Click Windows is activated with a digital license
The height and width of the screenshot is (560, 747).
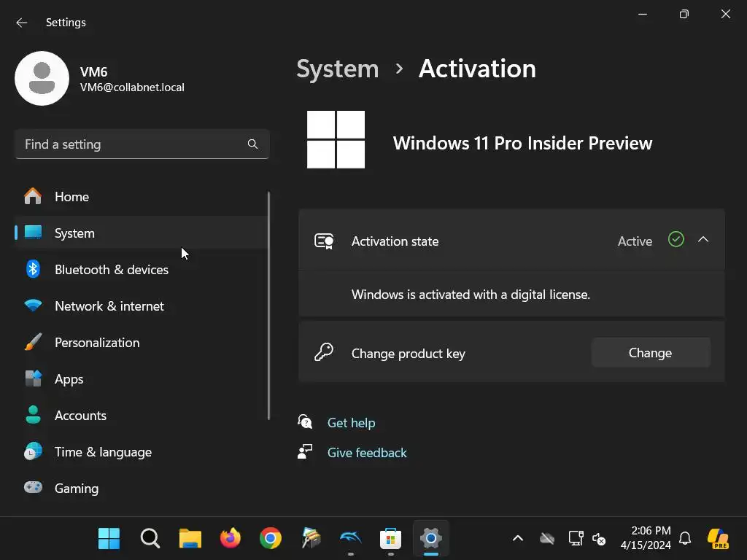click(x=471, y=295)
